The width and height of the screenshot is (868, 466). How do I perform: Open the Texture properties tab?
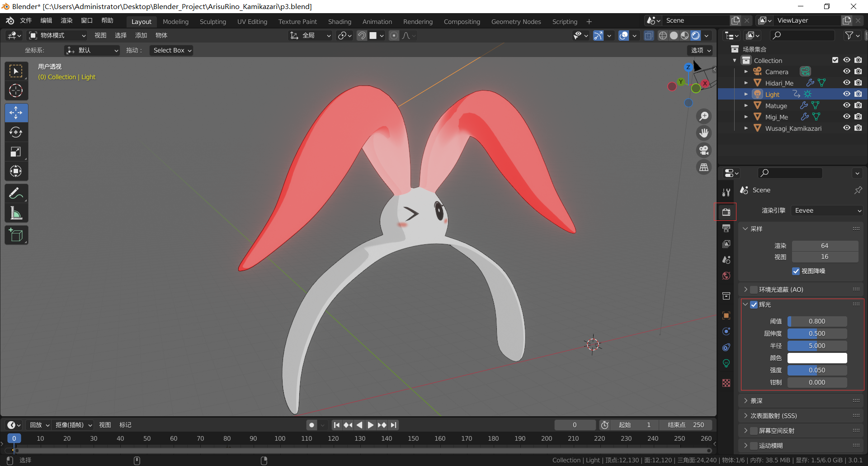(x=726, y=383)
